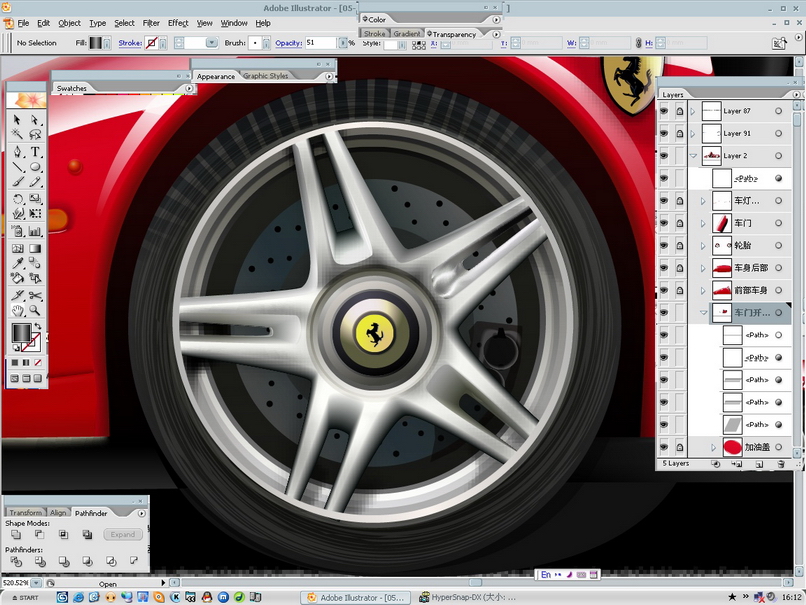
Task: Unlock Layer 87 via lock icon
Action: 680,111
